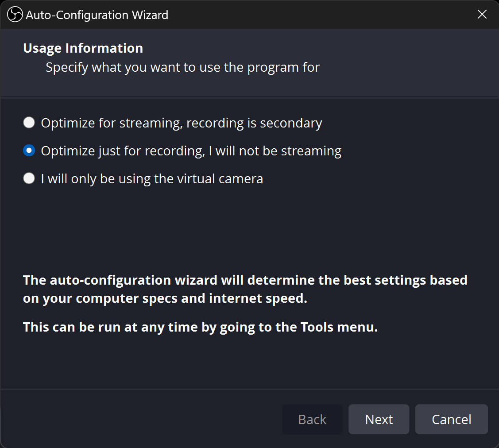Cancel the configuration wizard
The image size is (499, 448).
click(451, 419)
